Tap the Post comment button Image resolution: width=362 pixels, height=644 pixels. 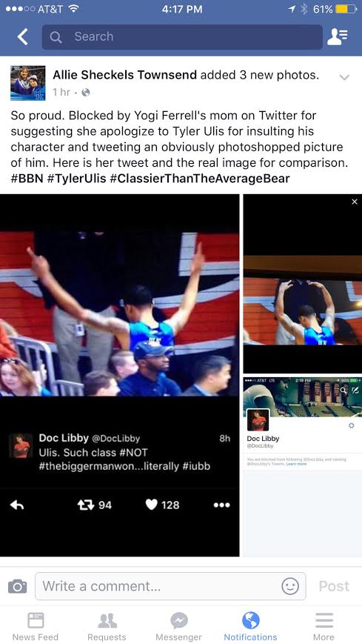click(334, 586)
